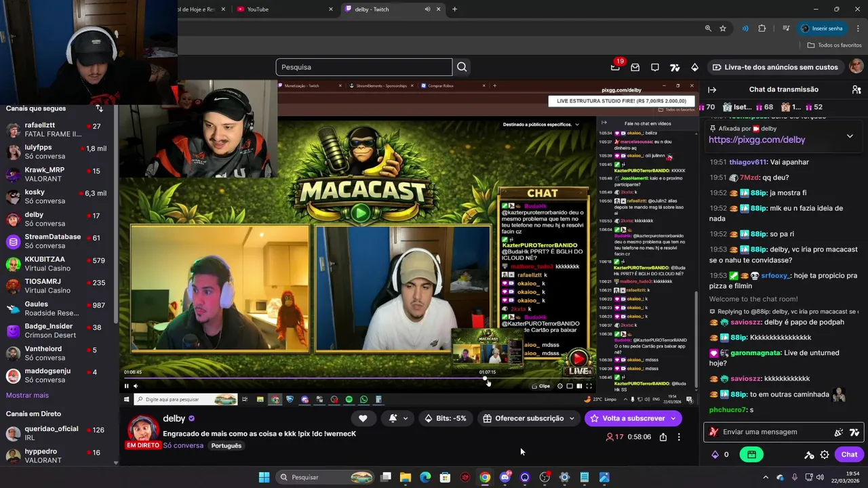Open queridao_oficial live channel
The image size is (868, 488).
pos(57,433)
